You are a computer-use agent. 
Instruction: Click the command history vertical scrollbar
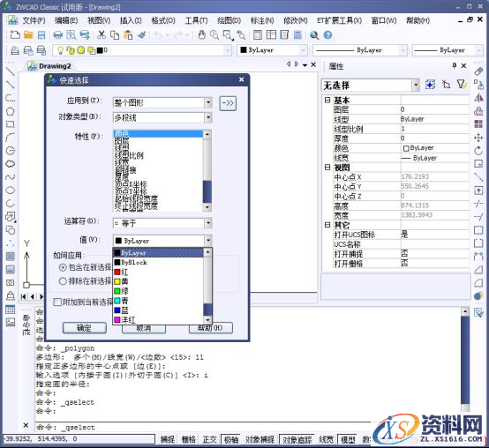[x=465, y=359]
